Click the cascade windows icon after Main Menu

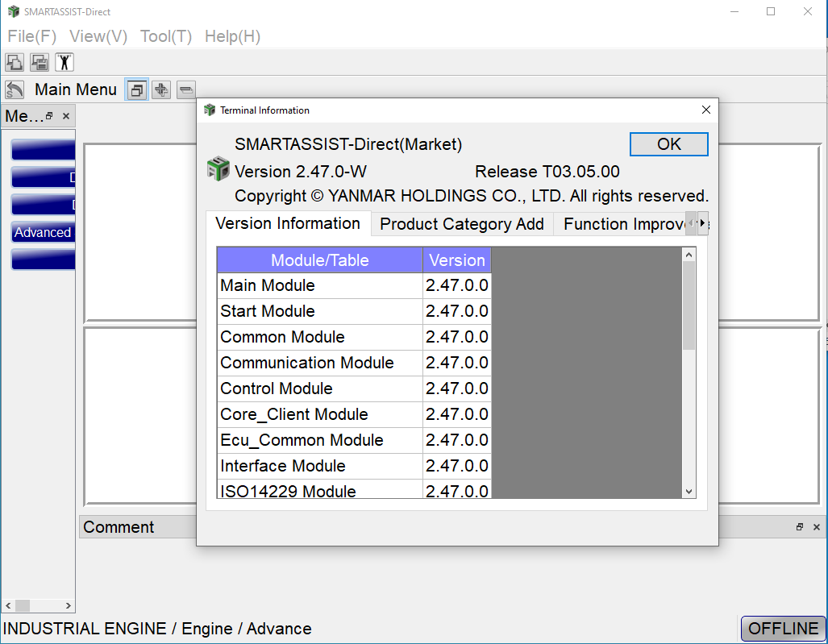tap(137, 89)
